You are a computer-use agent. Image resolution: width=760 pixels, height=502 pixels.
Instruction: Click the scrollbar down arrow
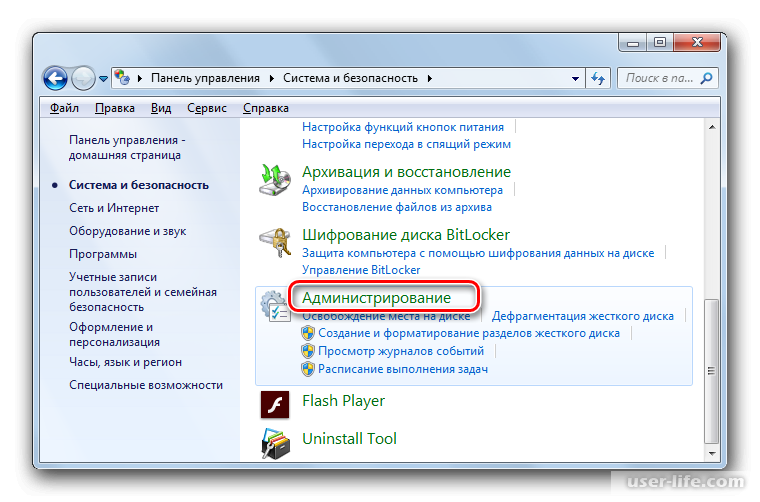(712, 454)
